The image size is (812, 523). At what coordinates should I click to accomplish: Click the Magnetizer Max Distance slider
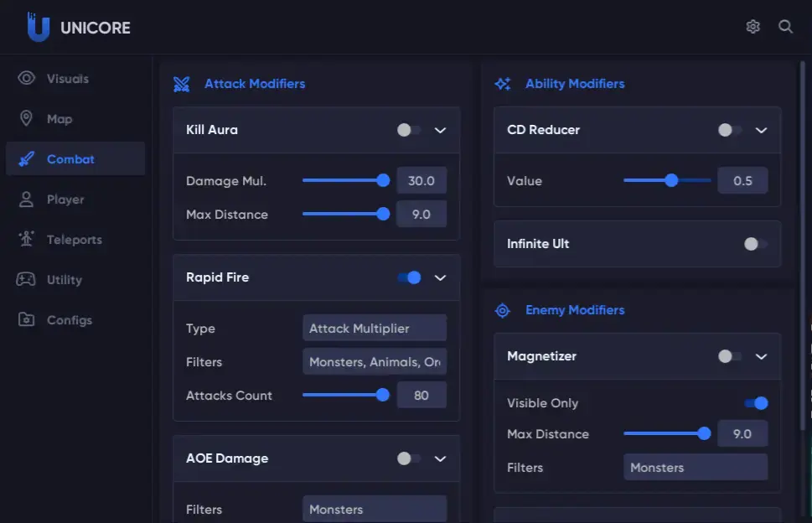coord(667,433)
